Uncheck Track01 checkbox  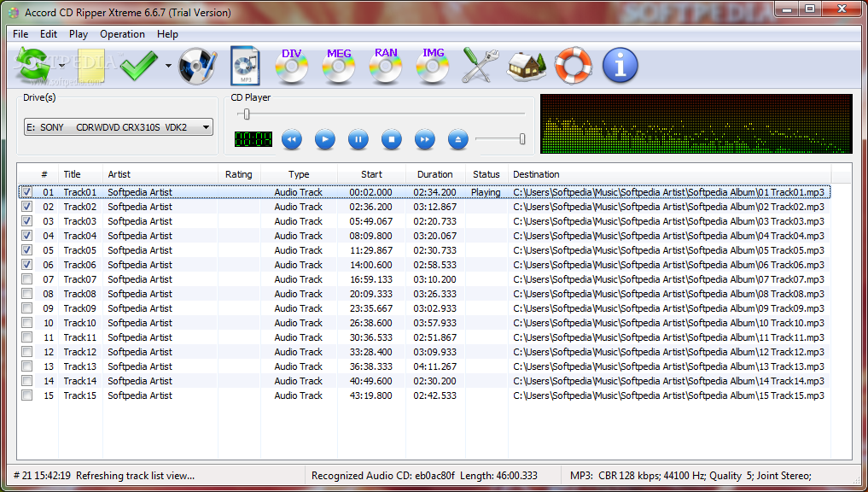26,191
